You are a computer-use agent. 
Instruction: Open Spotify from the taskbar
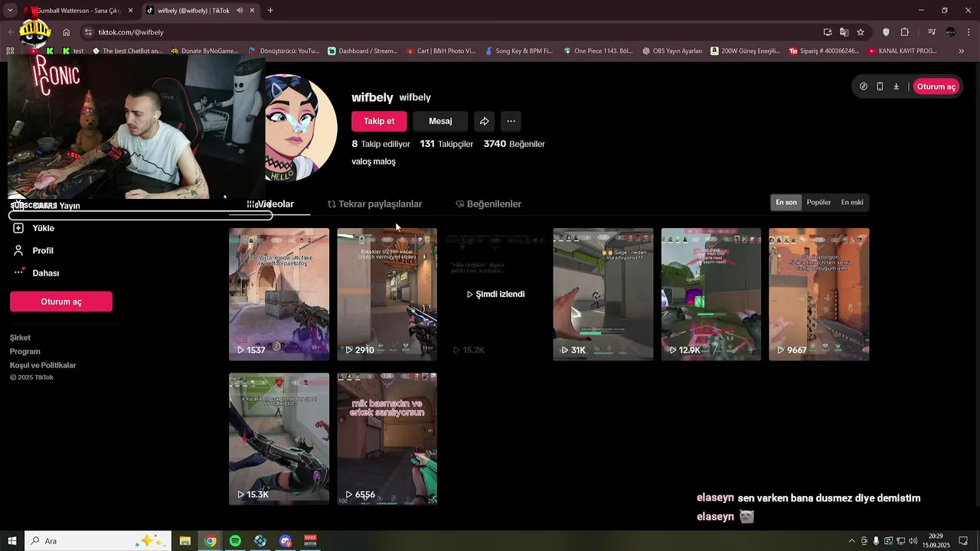pos(235,541)
